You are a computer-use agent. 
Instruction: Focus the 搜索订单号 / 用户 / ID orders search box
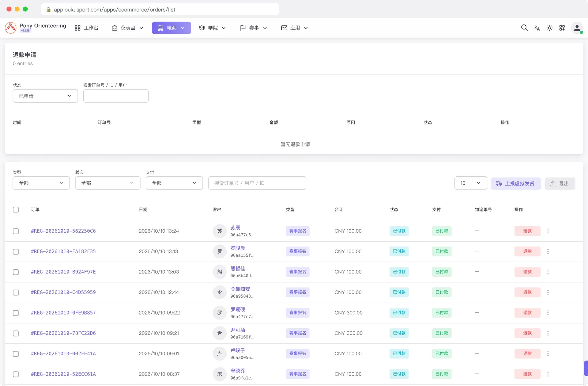257,183
